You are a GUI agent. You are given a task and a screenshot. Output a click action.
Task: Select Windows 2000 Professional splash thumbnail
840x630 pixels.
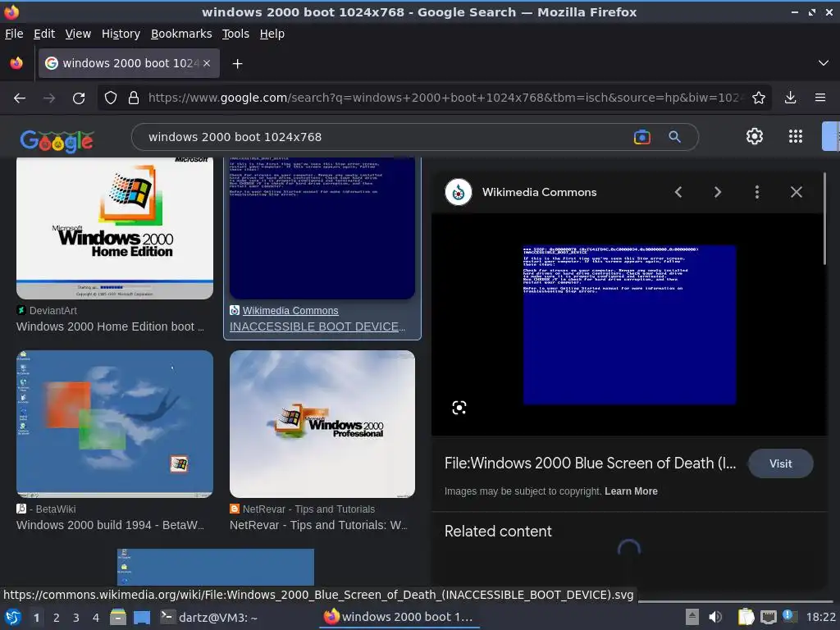[x=322, y=424]
